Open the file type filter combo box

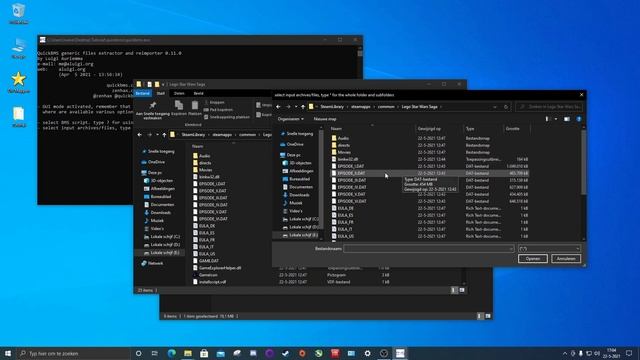pyautogui.click(x=549, y=249)
